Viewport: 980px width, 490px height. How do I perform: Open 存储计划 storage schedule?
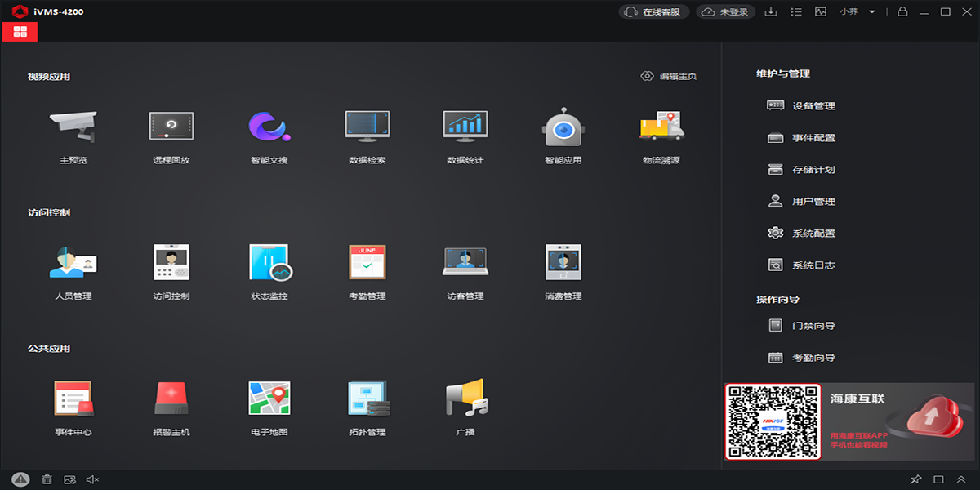802,169
